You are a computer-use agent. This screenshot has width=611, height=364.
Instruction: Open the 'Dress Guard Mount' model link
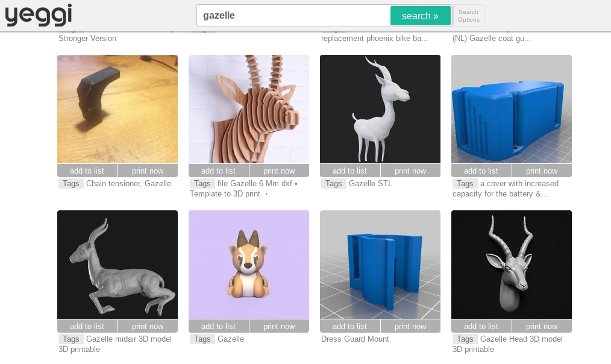[x=355, y=339]
